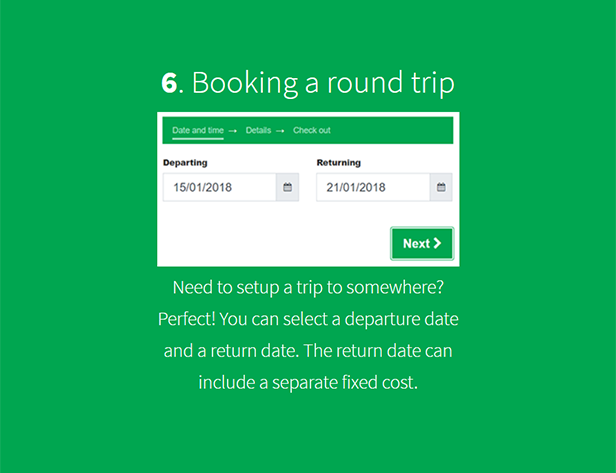
Task: Open the Returning date calendar icon
Action: (x=441, y=187)
